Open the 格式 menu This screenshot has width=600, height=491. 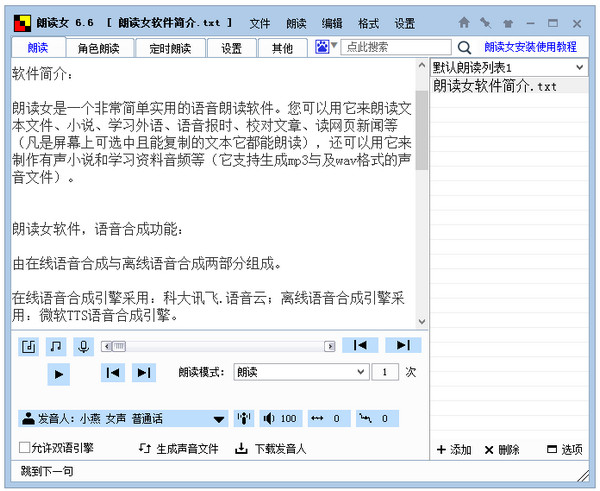(x=368, y=24)
